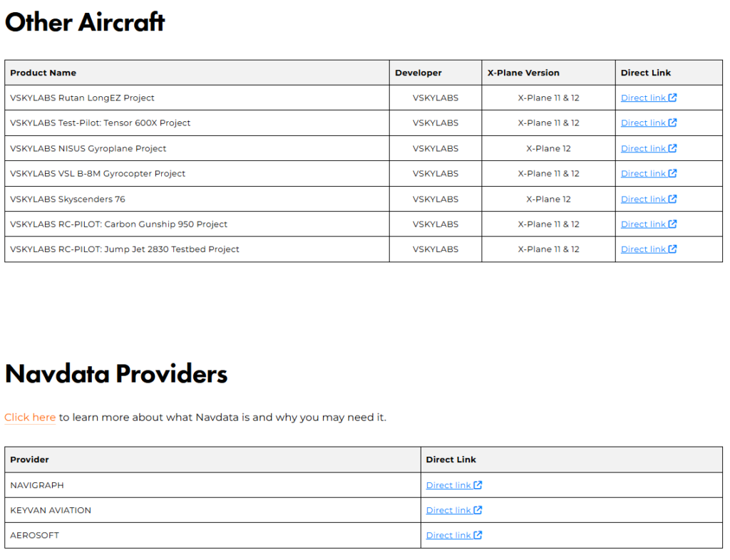The height and width of the screenshot is (560, 730).
Task: Click external-link icon in Jump Jet 2830 row
Action: (x=672, y=249)
